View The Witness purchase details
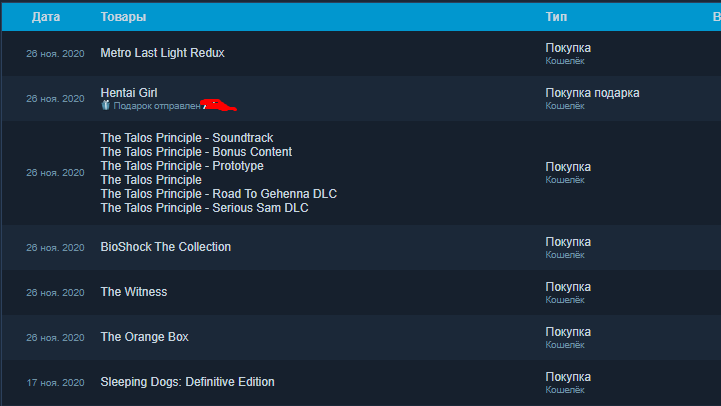Viewport: 721px width, 406px height. tap(134, 292)
